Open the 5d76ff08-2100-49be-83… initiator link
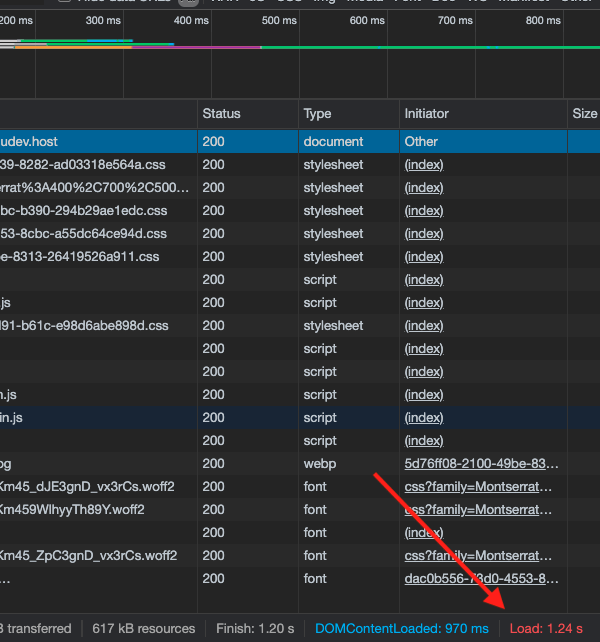The height and width of the screenshot is (642, 600). tap(481, 463)
